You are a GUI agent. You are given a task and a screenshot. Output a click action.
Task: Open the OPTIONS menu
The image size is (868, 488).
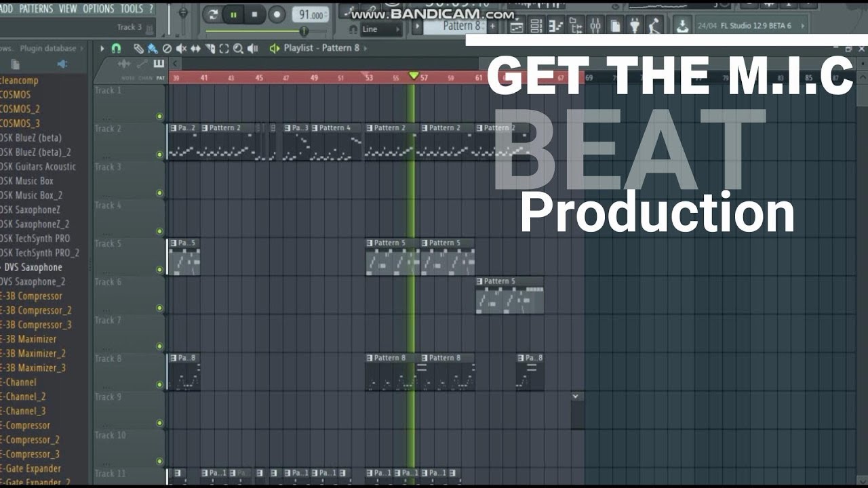point(98,9)
